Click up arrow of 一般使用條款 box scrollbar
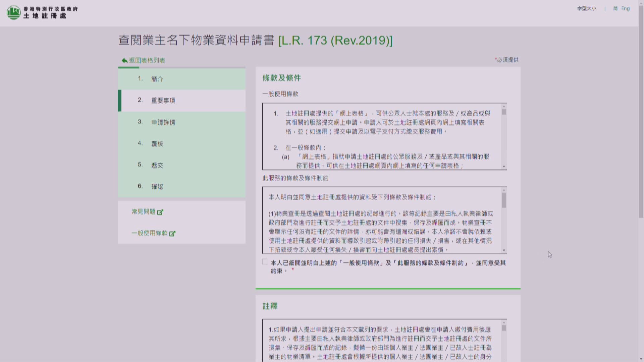Screen dimensions: 644x362 tap(504, 106)
